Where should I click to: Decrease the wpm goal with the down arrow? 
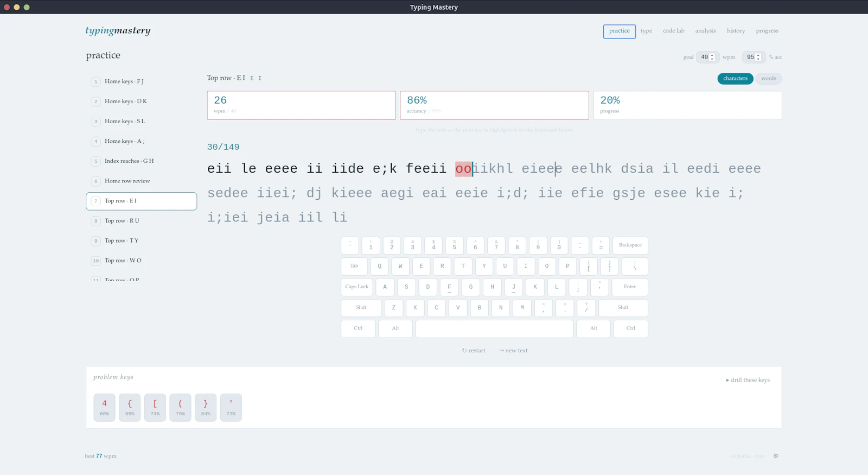click(712, 59)
